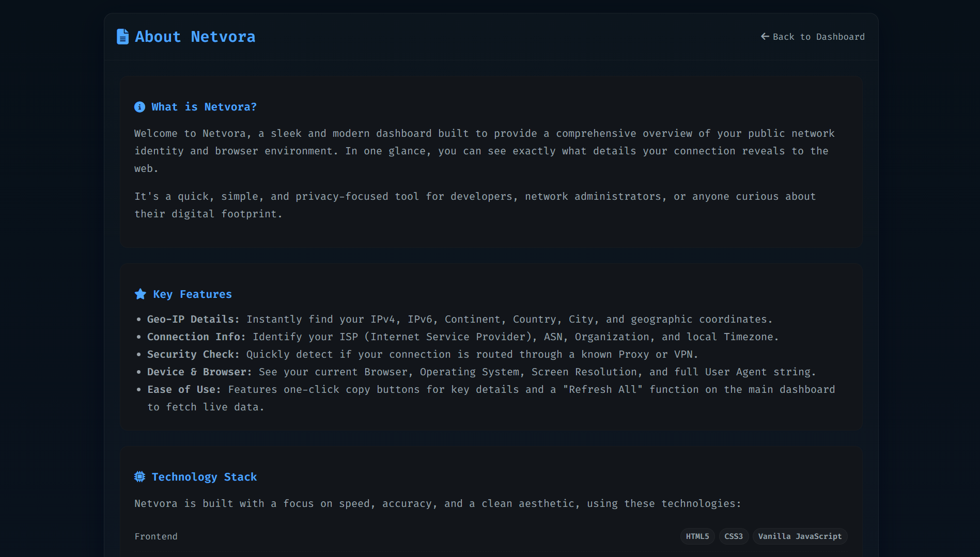Click the document icon beside About Netvora
The height and width of the screenshot is (557, 980).
pyautogui.click(x=122, y=37)
